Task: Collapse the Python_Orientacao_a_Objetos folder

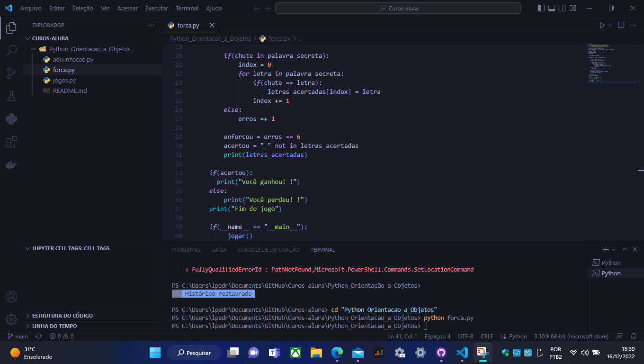Action: coord(34,49)
